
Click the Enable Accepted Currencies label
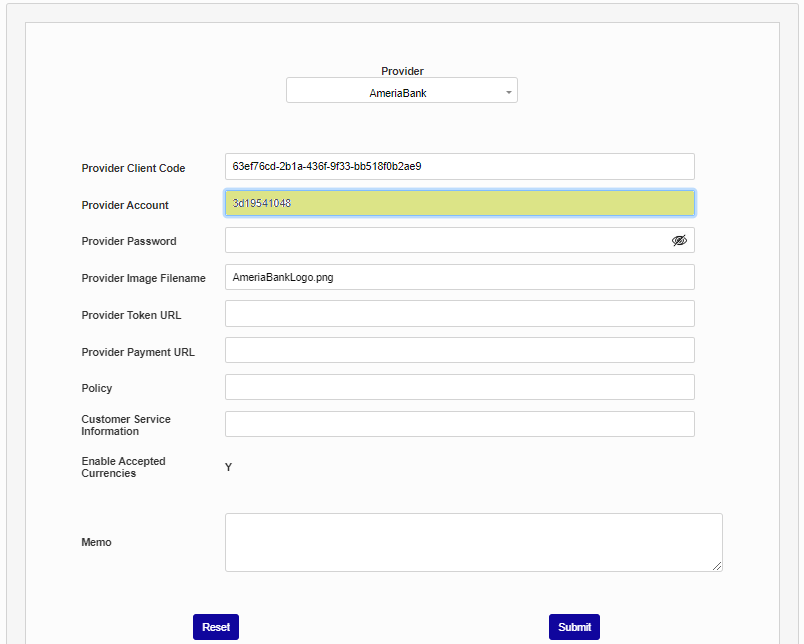tap(123, 467)
